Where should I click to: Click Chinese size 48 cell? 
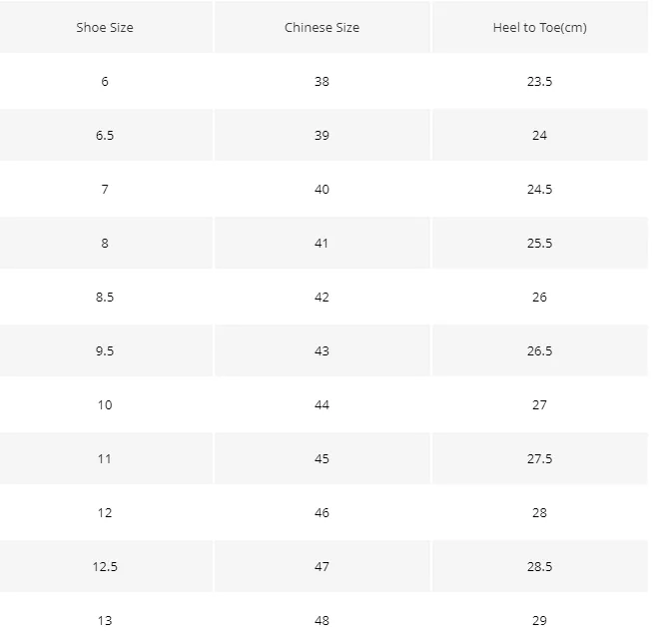pyautogui.click(x=322, y=620)
